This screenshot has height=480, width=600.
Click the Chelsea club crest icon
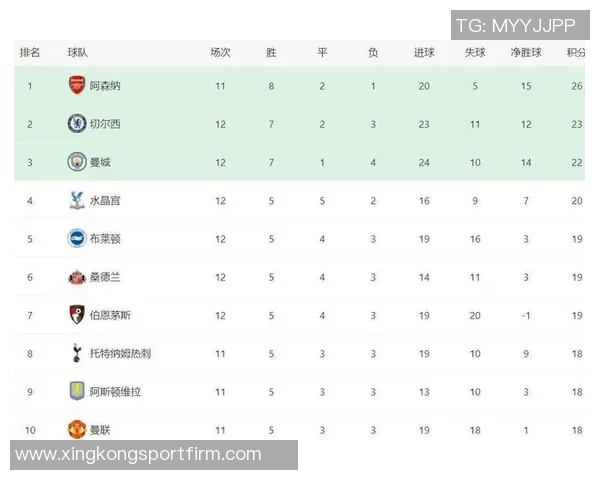pos(77,124)
